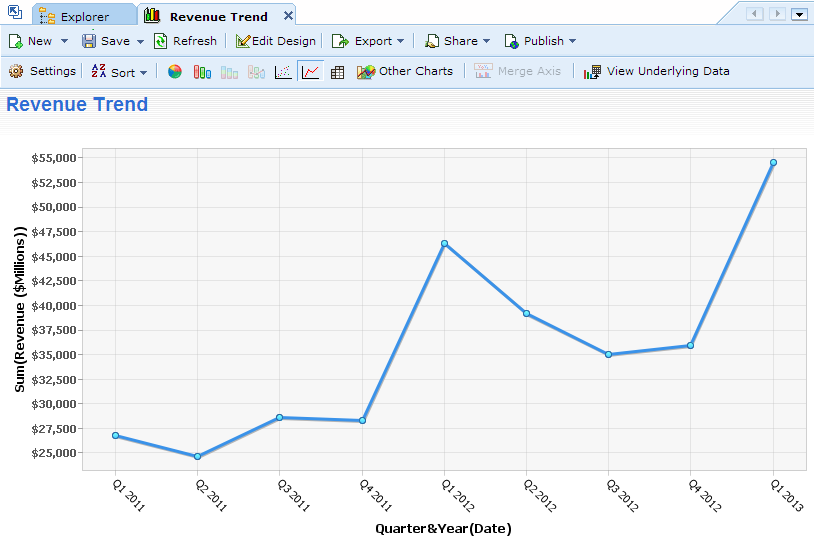The height and width of the screenshot is (538, 814).
Task: Choose the scatter plot chart icon
Action: (x=284, y=72)
